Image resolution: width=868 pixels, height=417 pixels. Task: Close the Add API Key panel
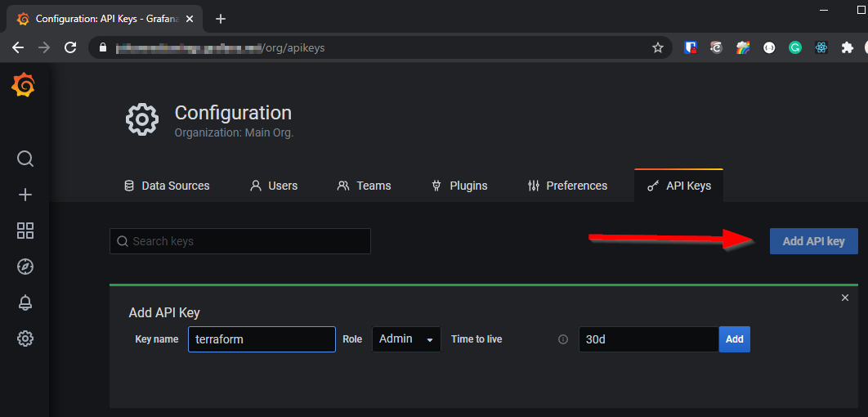point(845,298)
